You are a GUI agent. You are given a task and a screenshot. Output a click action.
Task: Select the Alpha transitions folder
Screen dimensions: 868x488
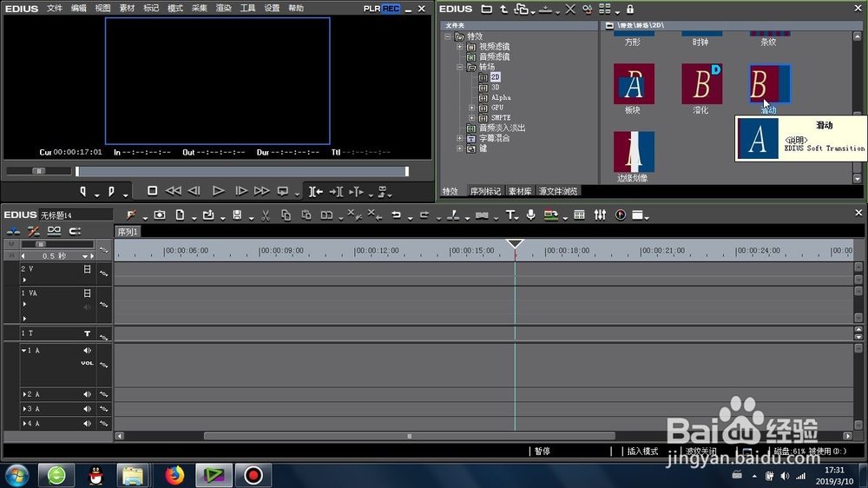click(501, 97)
